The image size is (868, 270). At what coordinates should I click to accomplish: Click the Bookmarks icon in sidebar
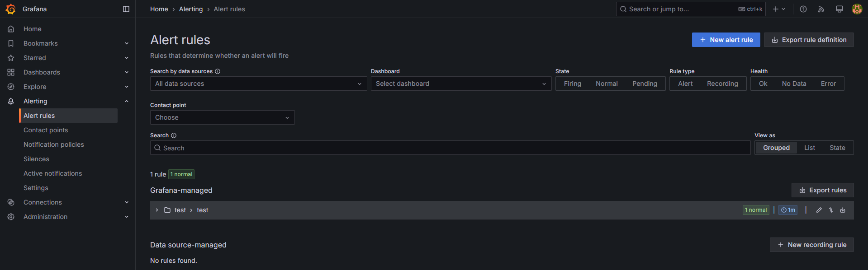[x=11, y=43]
